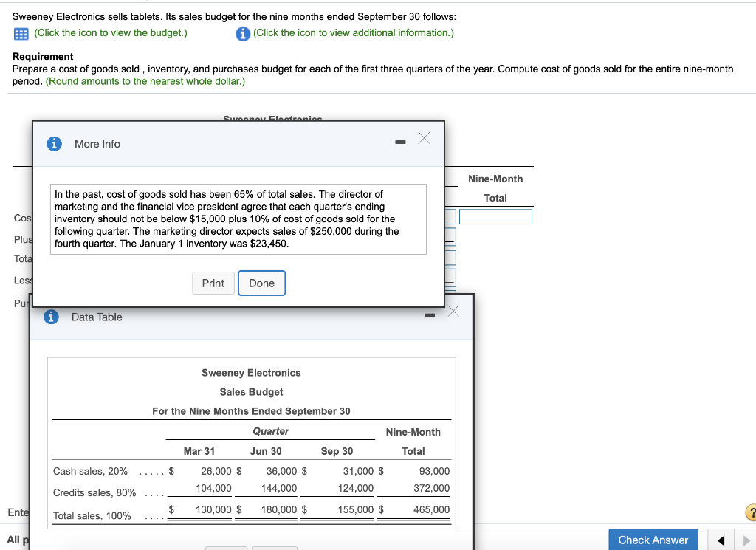Click the info icon in More Info header

pyautogui.click(x=54, y=144)
